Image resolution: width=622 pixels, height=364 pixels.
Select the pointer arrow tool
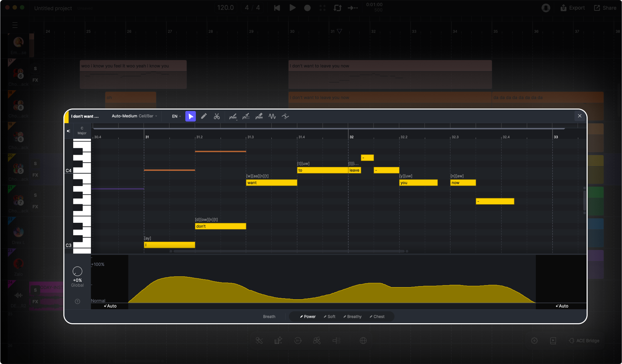point(190,116)
